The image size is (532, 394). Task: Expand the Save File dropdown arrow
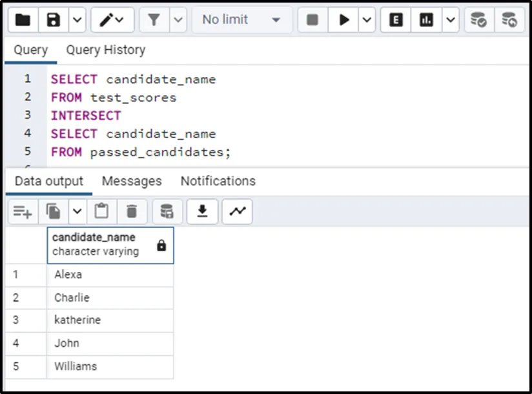tap(77, 20)
